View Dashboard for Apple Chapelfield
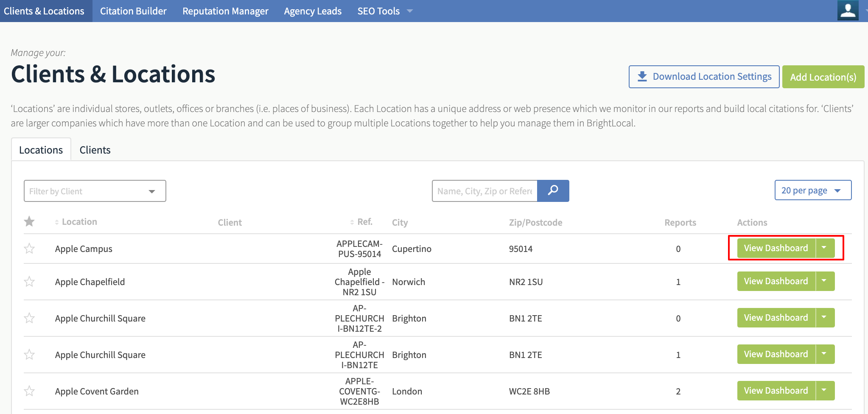The image size is (868, 414). [776, 281]
